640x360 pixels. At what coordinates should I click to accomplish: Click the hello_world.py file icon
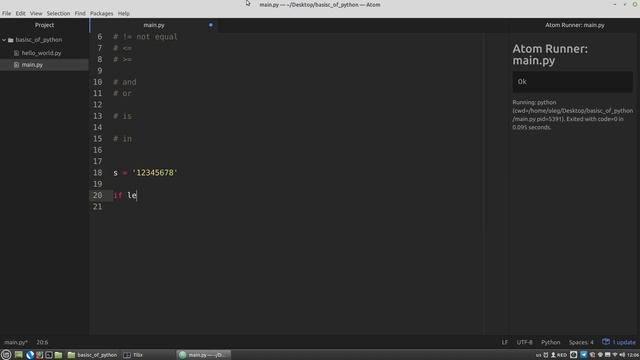click(x=16, y=53)
